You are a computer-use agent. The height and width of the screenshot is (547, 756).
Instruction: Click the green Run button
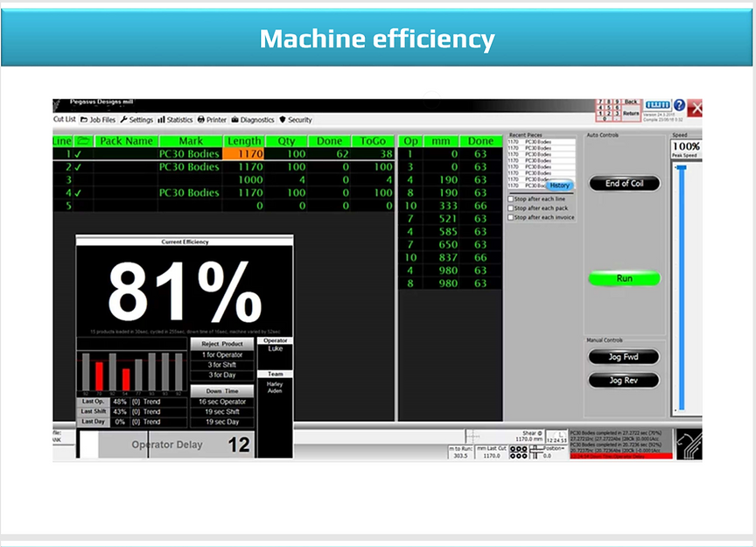click(625, 278)
